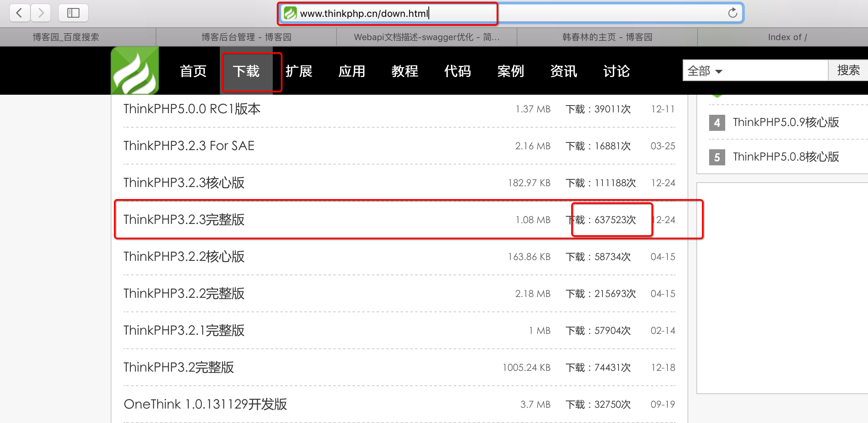
Task: Open sidebar ThinkPHP5.0.8核心版 link
Action: 786,157
